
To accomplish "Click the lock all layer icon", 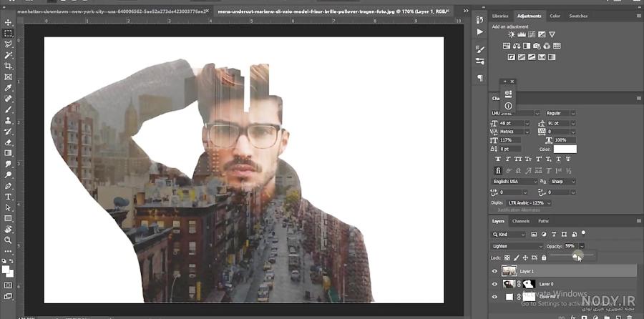I will tap(544, 257).
